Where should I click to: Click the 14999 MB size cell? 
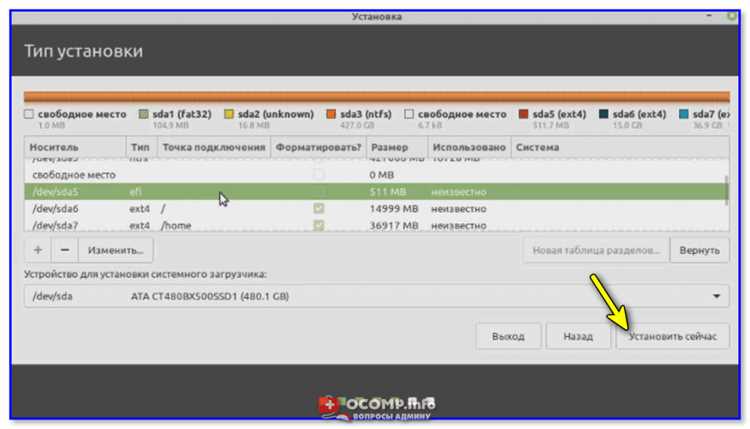[394, 209]
